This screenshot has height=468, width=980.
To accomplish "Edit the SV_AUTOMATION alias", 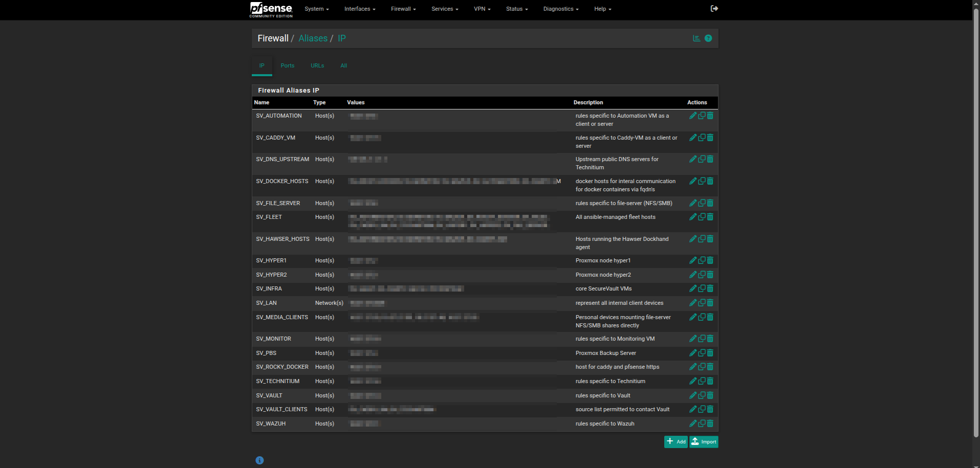I will pyautogui.click(x=693, y=116).
